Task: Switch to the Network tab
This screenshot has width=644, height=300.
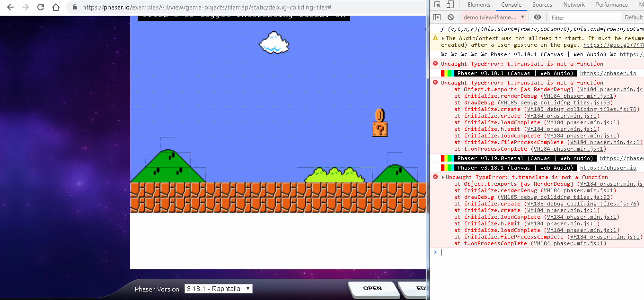Action: coord(573,5)
